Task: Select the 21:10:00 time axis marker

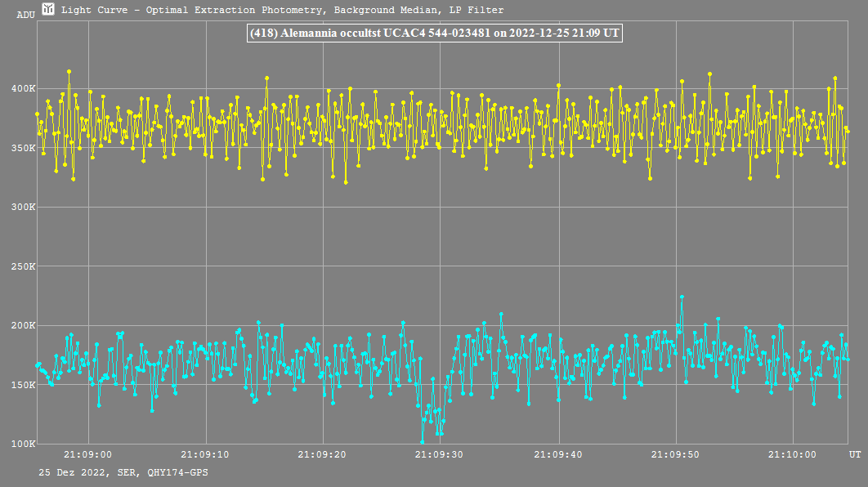Action: pos(793,454)
